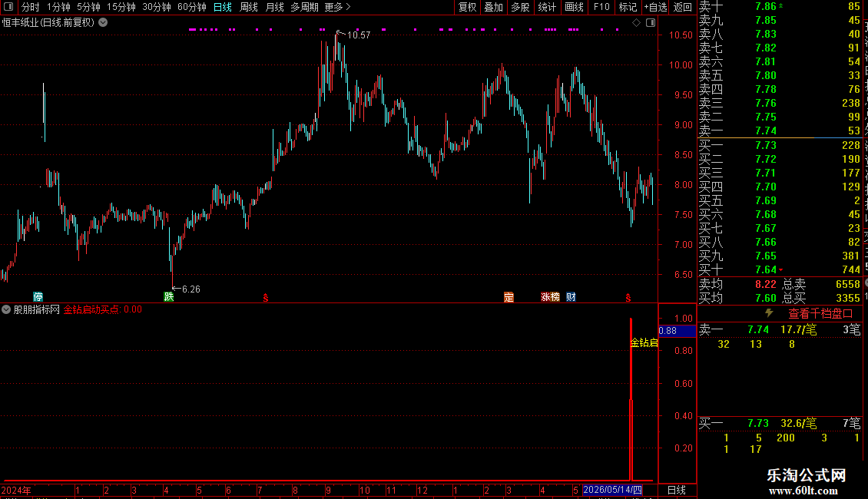The image size is (868, 499).
Task: Click the 卖均 8.22 value
Action: 766,284
